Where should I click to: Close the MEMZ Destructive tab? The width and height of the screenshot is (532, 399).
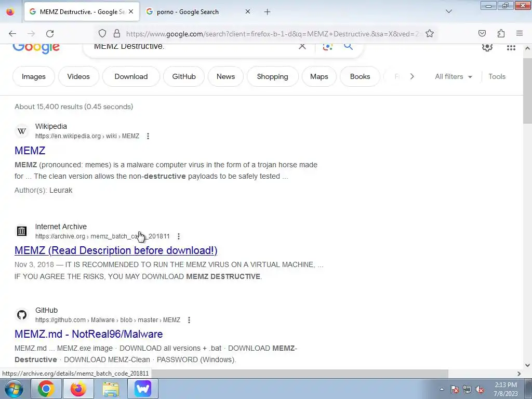click(x=131, y=11)
